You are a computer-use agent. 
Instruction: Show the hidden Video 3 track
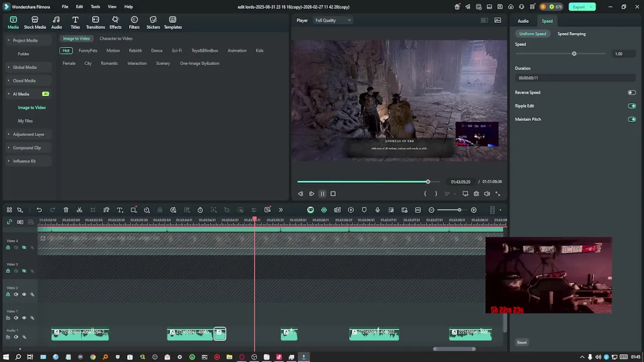click(x=24, y=271)
